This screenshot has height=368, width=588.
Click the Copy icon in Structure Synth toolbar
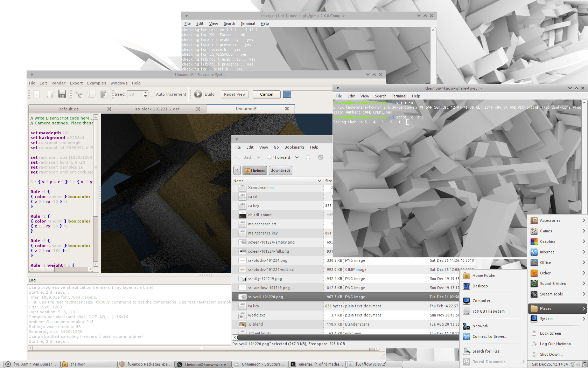coord(91,94)
